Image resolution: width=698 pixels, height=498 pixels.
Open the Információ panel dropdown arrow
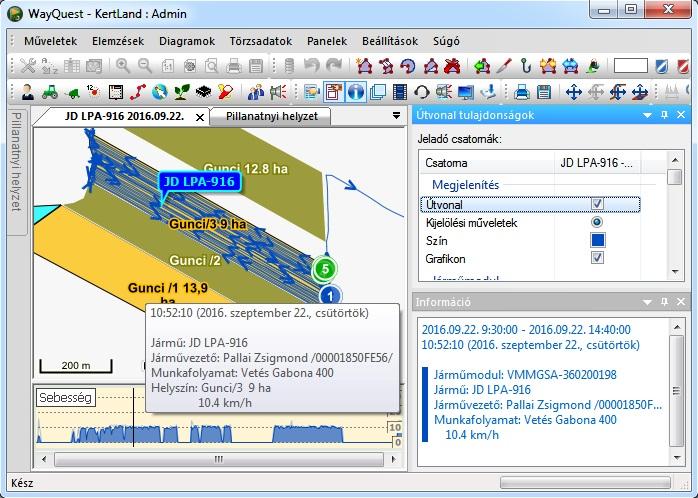pos(647,302)
